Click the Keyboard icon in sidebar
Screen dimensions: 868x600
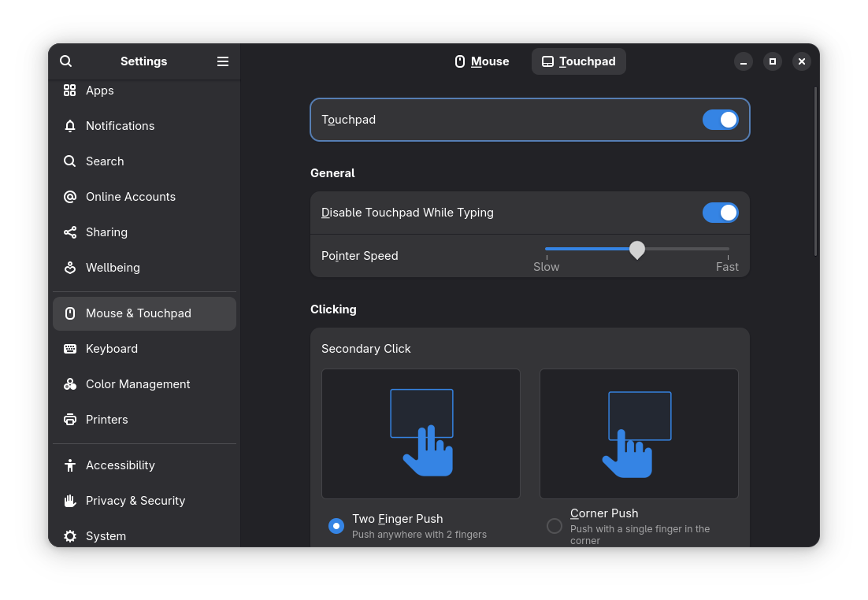click(70, 349)
